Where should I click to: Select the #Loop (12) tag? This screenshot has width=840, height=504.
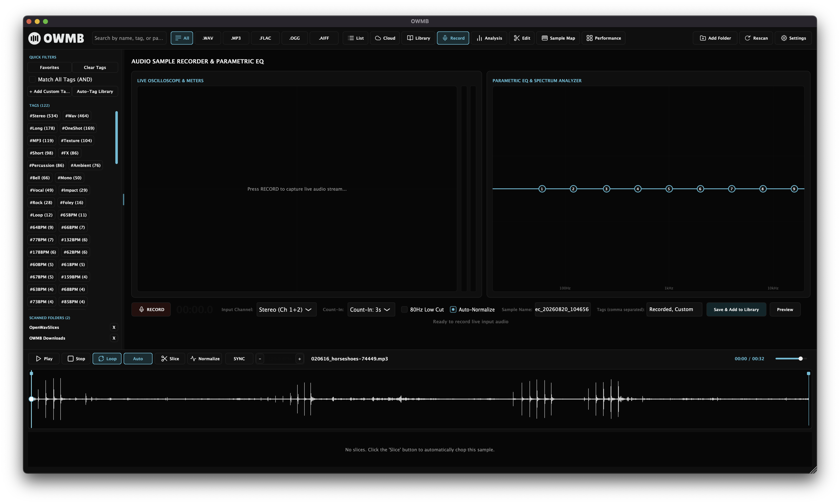[41, 215]
